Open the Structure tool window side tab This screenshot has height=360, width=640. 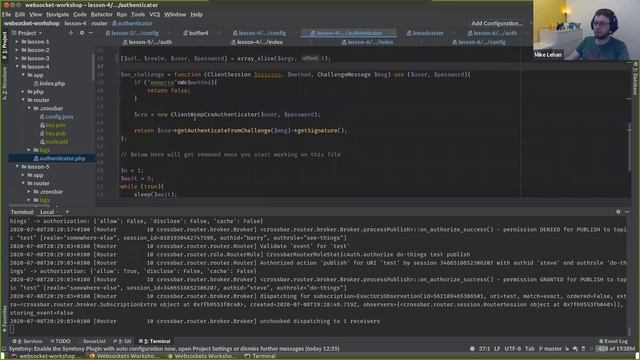4,84
